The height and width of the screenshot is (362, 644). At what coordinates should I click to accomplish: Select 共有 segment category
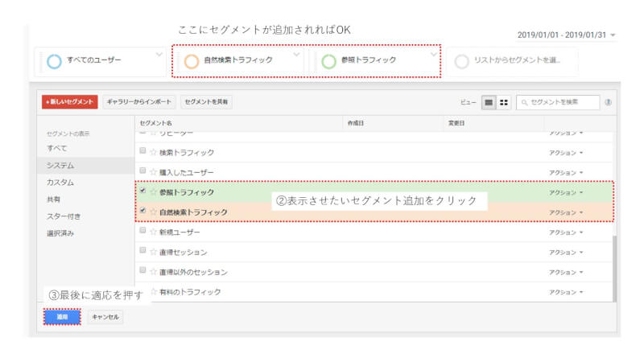click(x=53, y=200)
